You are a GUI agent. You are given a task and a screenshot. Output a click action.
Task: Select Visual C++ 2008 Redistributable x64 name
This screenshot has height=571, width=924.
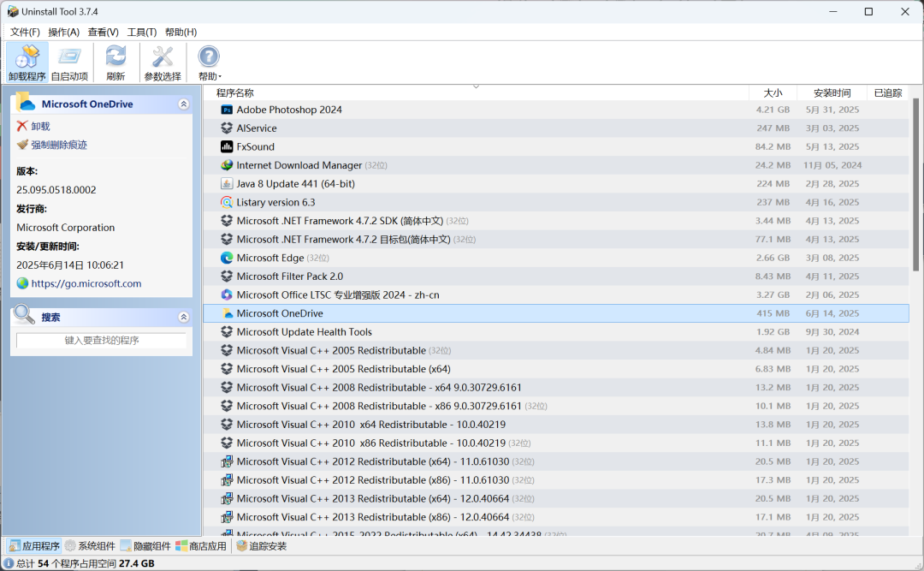pyautogui.click(x=379, y=388)
